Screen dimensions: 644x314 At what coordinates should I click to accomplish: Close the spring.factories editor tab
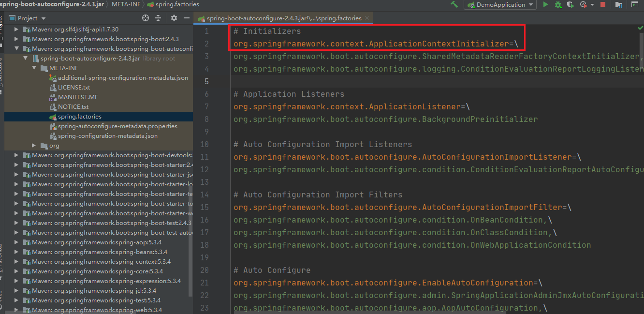367,18
